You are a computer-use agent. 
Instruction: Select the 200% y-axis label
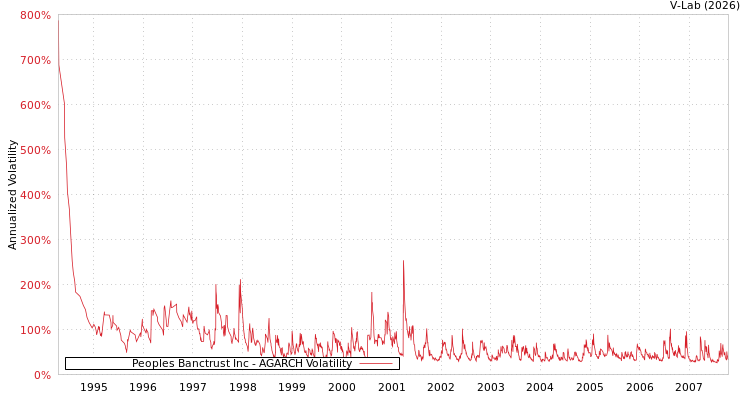click(x=35, y=285)
